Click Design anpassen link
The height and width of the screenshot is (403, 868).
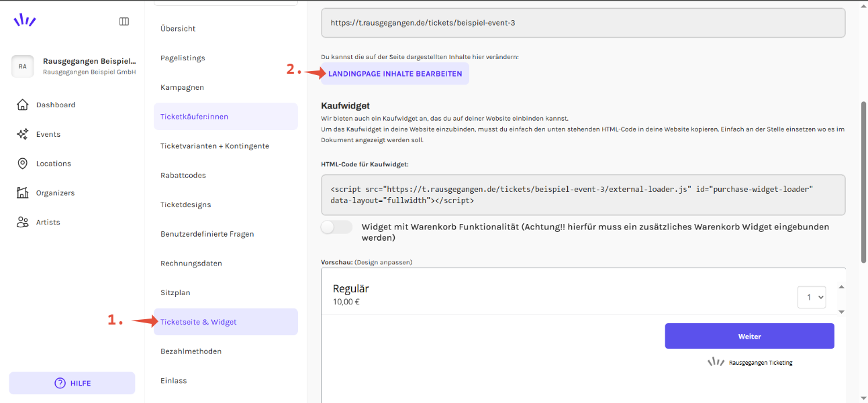(x=383, y=262)
